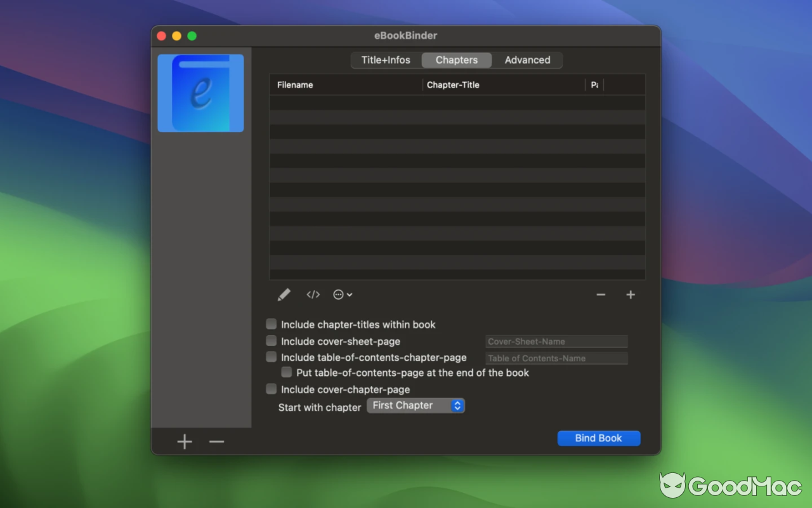The width and height of the screenshot is (812, 508).
Task: Check Include cover-sheet-page
Action: (271, 340)
